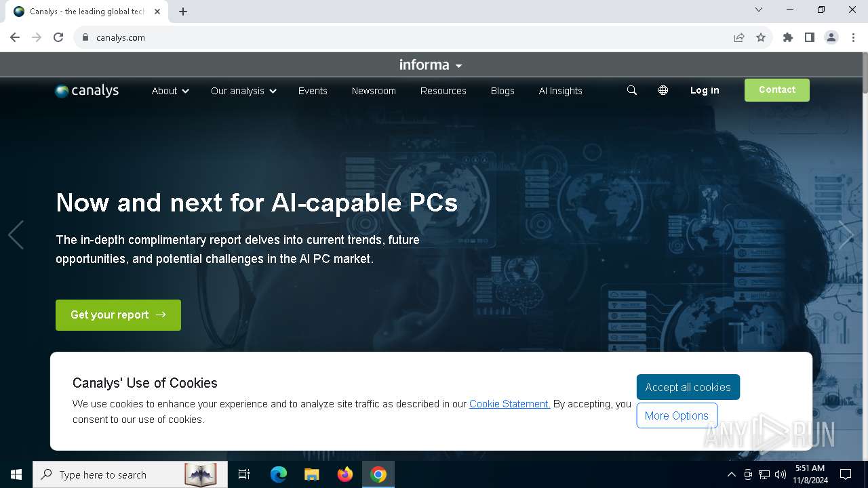Viewport: 868px width, 488px height.
Task: Click the Chrome taskbar icon
Action: pos(378,474)
